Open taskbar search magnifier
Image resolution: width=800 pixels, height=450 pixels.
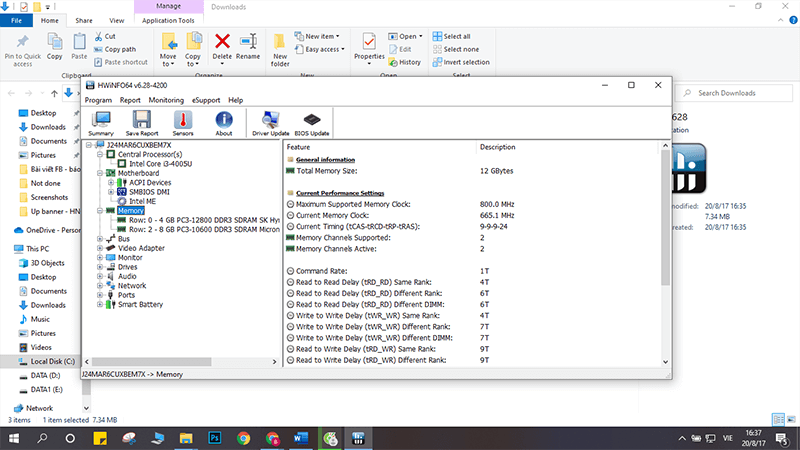(x=42, y=438)
